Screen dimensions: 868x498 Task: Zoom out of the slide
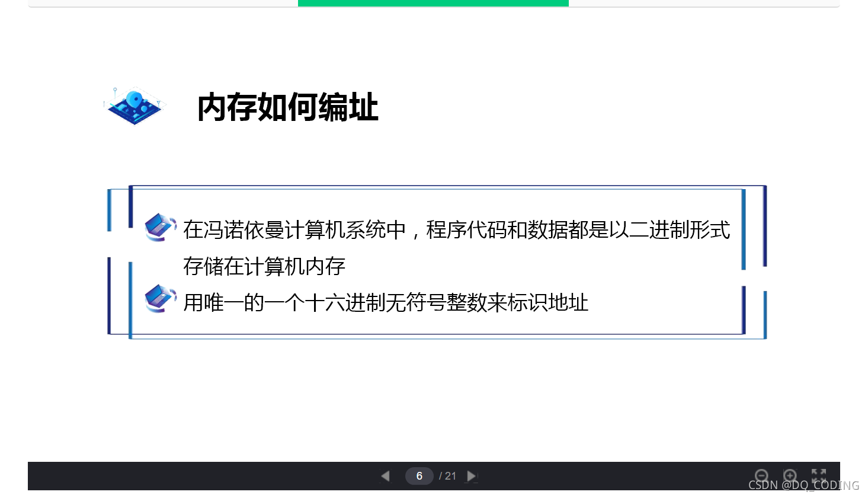point(761,475)
